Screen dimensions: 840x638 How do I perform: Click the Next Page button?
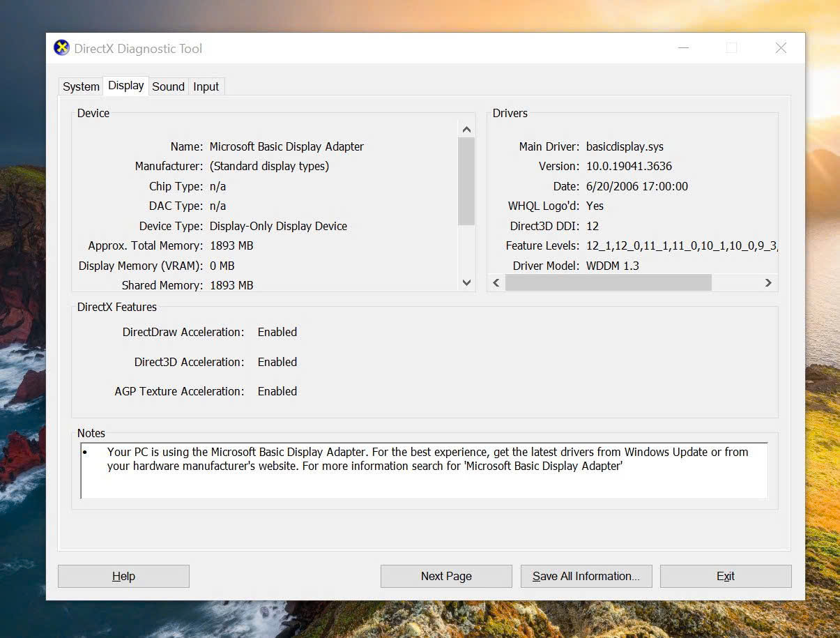click(446, 576)
